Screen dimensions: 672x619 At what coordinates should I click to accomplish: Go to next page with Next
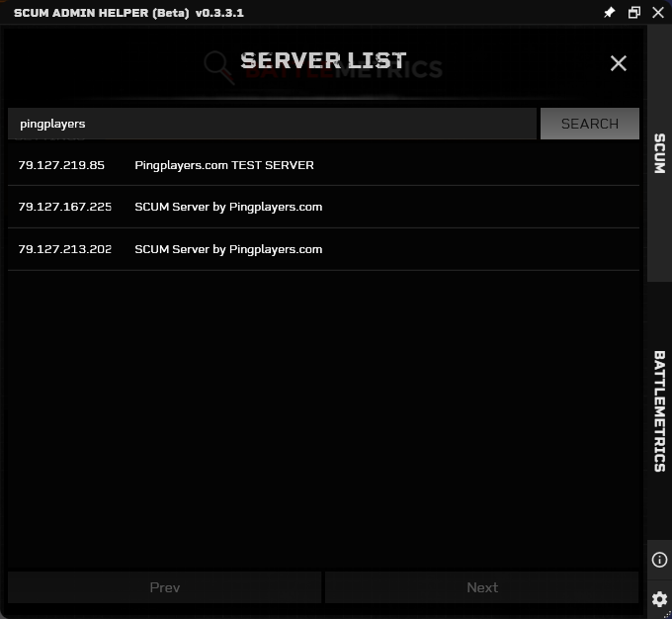(x=482, y=587)
